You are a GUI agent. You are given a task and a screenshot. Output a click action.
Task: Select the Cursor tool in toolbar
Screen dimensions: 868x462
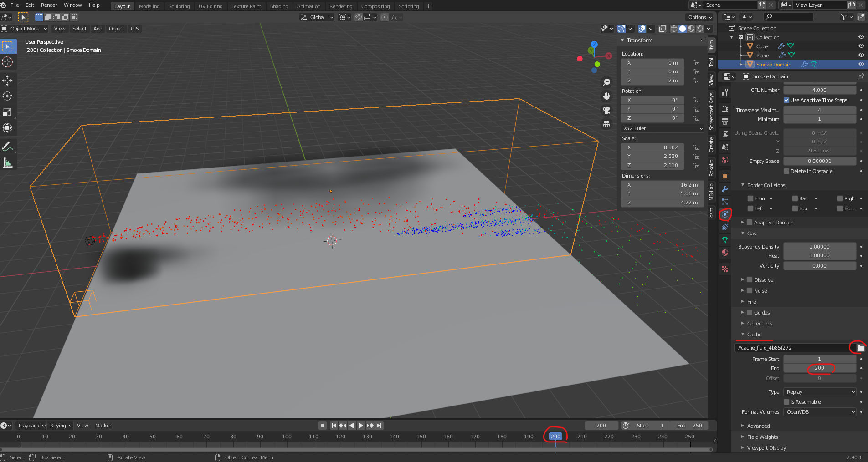coord(8,62)
